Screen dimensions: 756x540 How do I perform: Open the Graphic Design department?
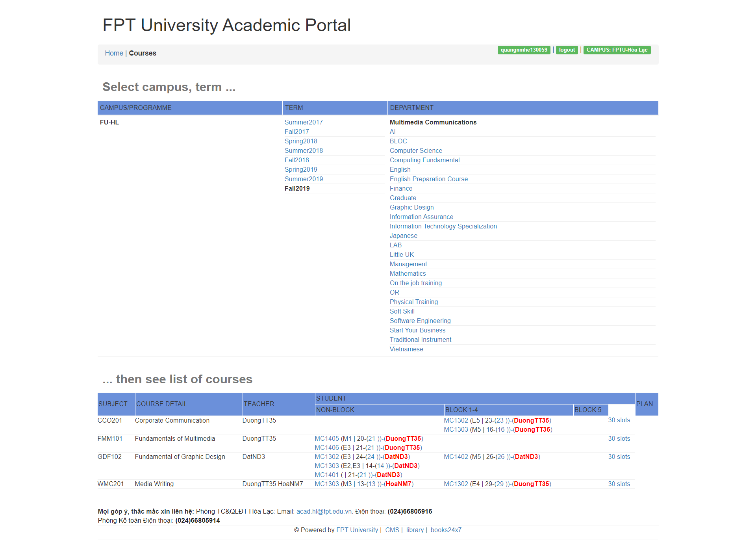(x=411, y=207)
